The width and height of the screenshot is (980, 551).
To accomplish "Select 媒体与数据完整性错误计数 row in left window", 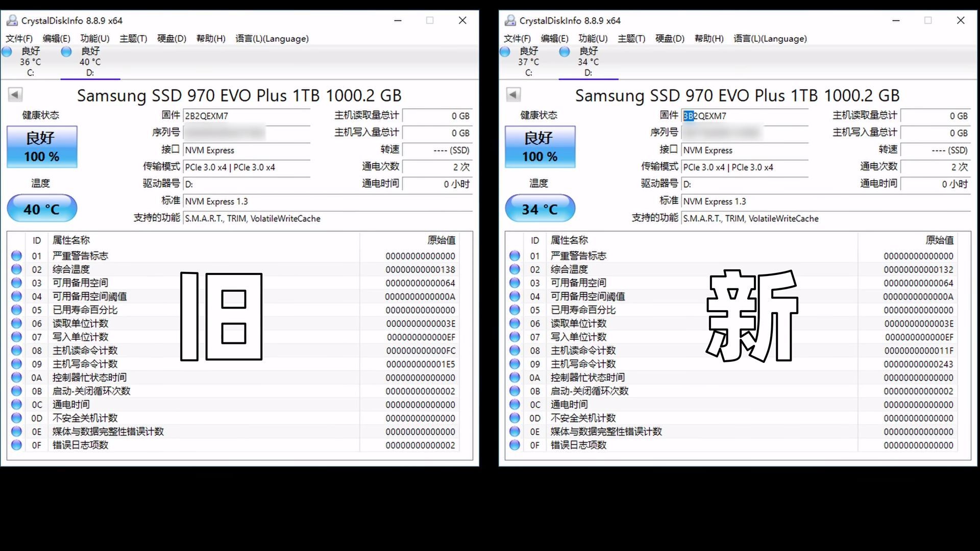I will coord(233,432).
